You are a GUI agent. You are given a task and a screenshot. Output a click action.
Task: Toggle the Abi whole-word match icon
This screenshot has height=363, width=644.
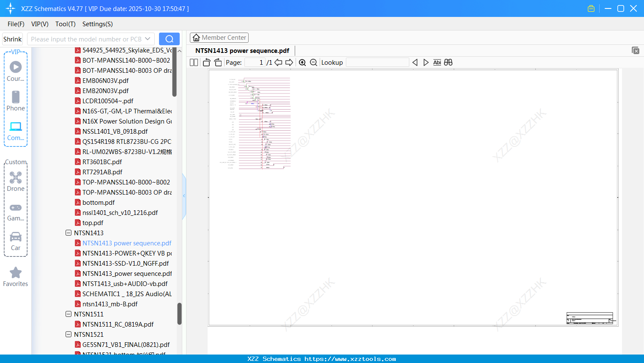[x=437, y=63]
